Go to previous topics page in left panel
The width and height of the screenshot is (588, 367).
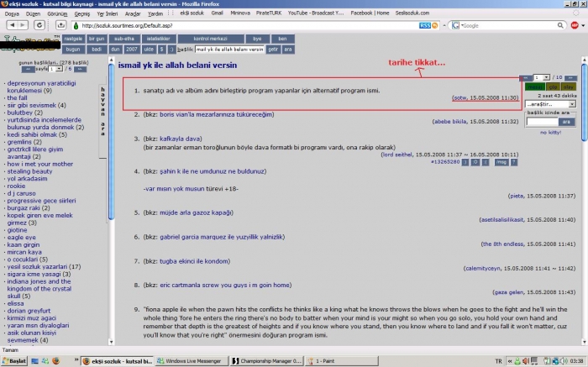pos(28,70)
